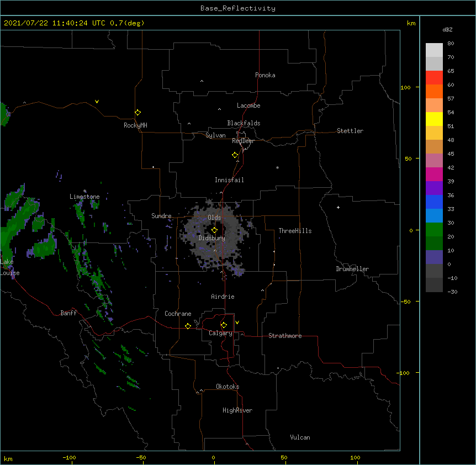Click the red 60-65 dBZ legend swatch
Screen dimensions: 476x465
click(434, 78)
